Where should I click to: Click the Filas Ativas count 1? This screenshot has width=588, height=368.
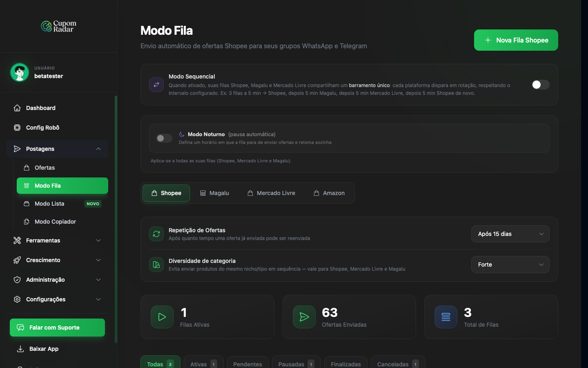[184, 312]
